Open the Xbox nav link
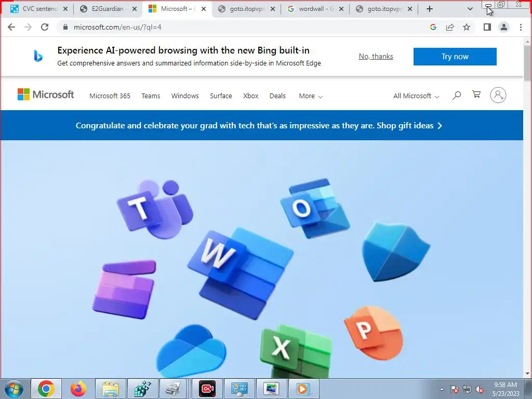 point(251,96)
